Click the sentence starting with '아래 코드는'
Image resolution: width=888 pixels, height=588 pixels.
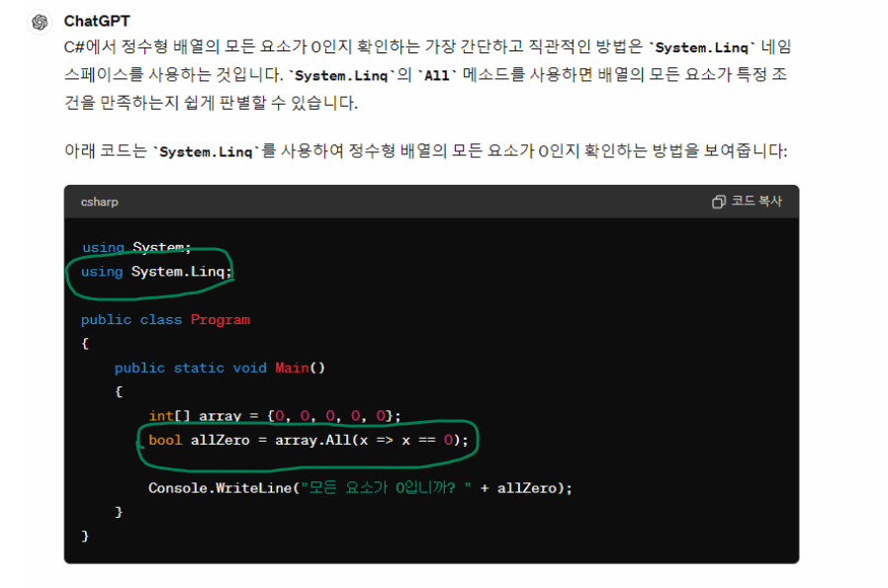tap(426, 151)
